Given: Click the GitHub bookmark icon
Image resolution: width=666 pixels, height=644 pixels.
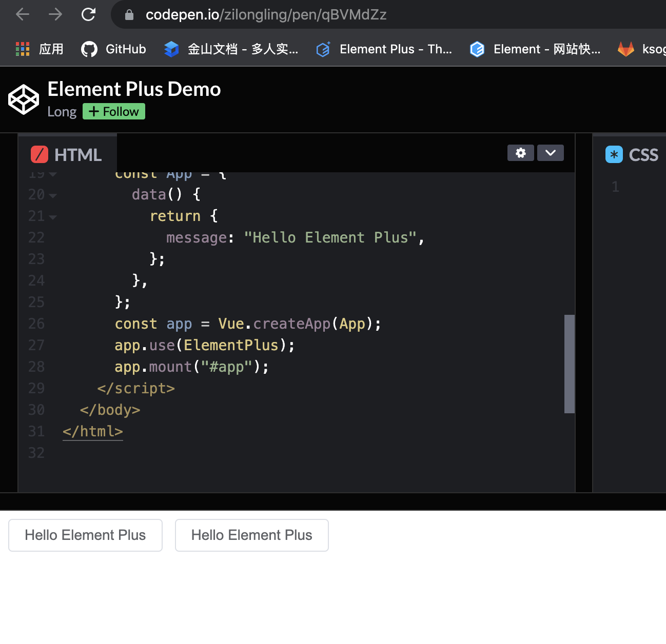Looking at the screenshot, I should pos(89,49).
